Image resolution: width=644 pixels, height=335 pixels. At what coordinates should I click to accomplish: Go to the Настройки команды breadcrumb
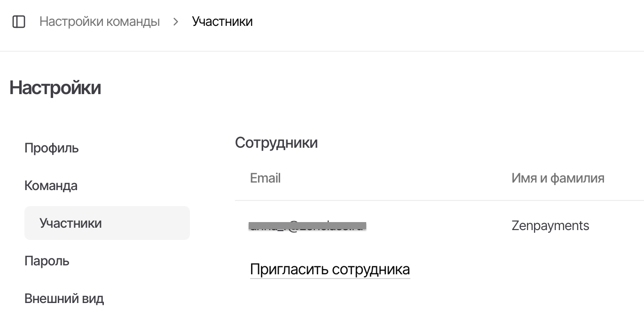click(x=100, y=22)
